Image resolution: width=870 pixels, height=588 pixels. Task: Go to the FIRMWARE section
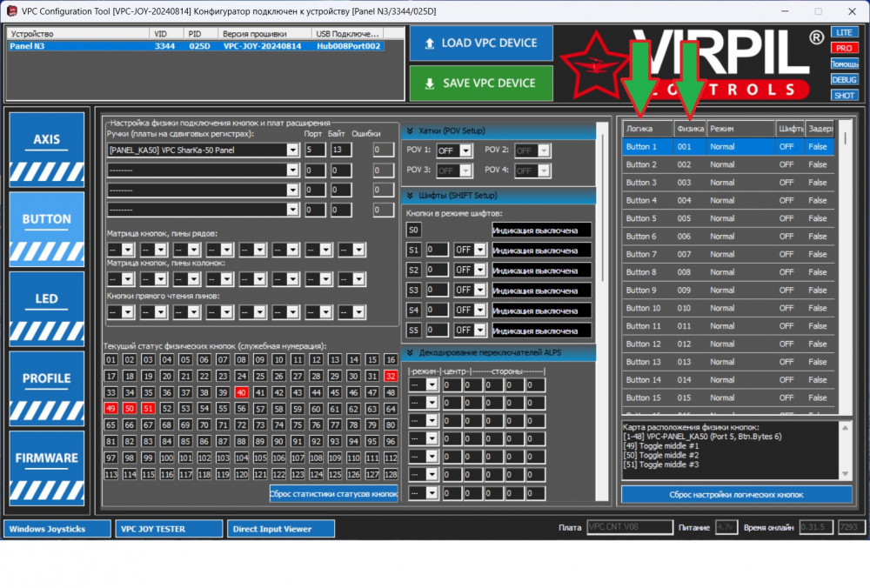(x=47, y=468)
